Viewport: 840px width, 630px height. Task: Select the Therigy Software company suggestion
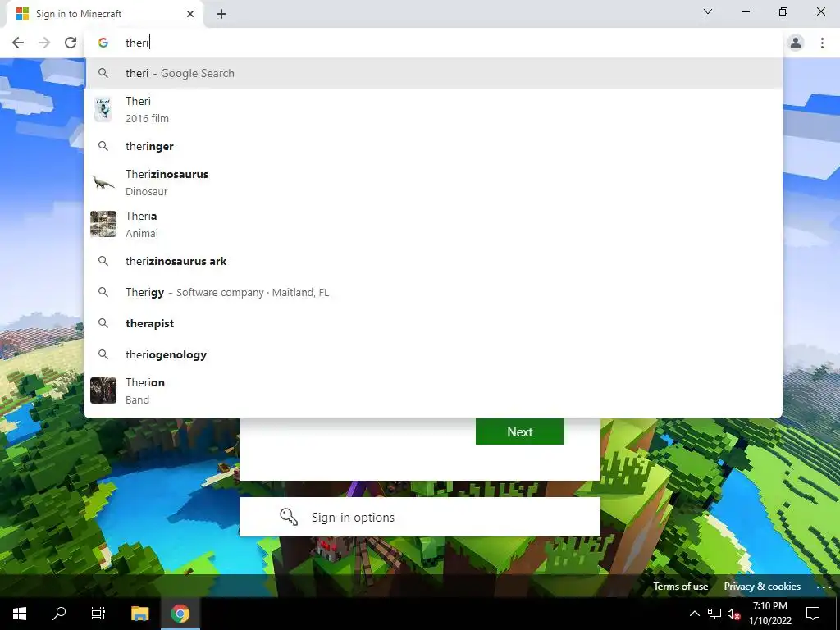click(433, 293)
